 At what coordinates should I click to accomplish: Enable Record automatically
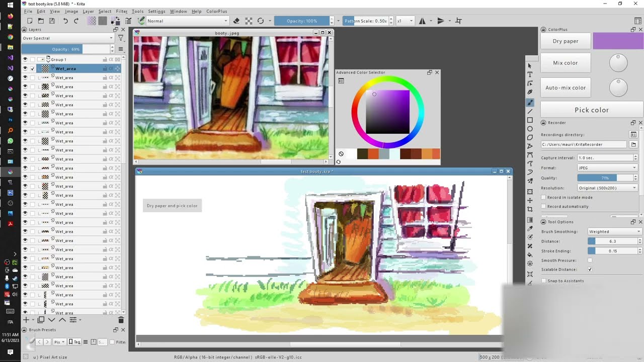pos(543,207)
